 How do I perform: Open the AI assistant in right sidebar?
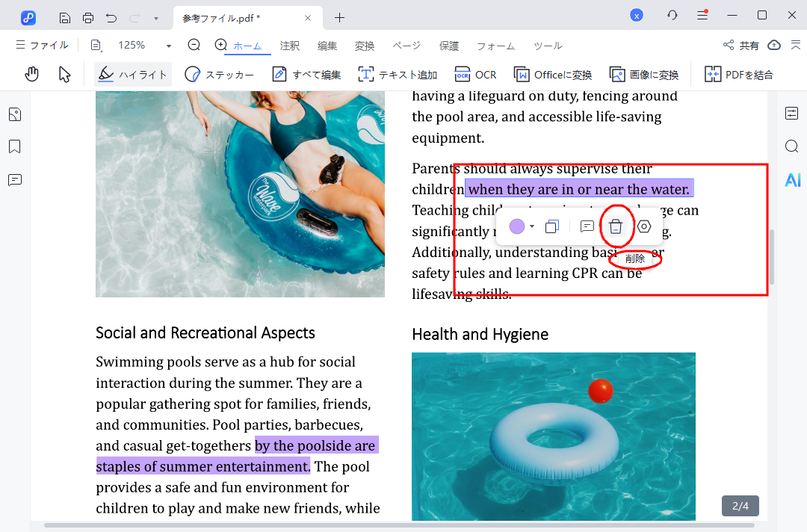pos(792,179)
